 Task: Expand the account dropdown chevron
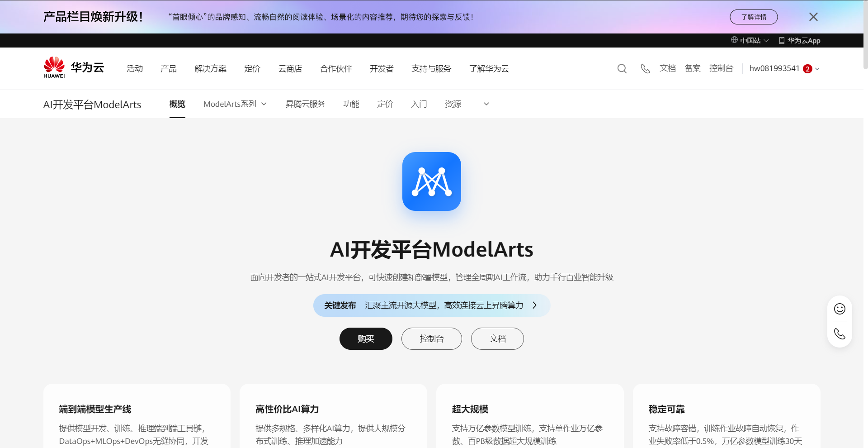click(x=817, y=69)
